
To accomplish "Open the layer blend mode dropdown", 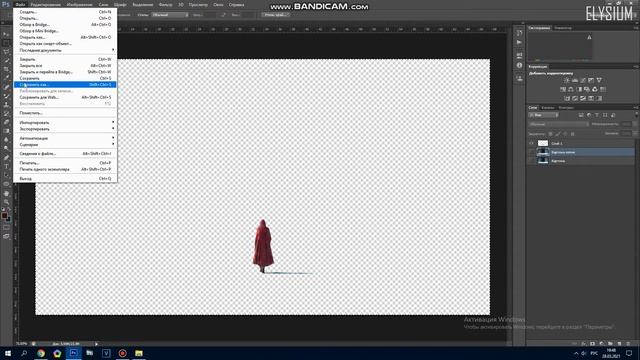I will [559, 124].
